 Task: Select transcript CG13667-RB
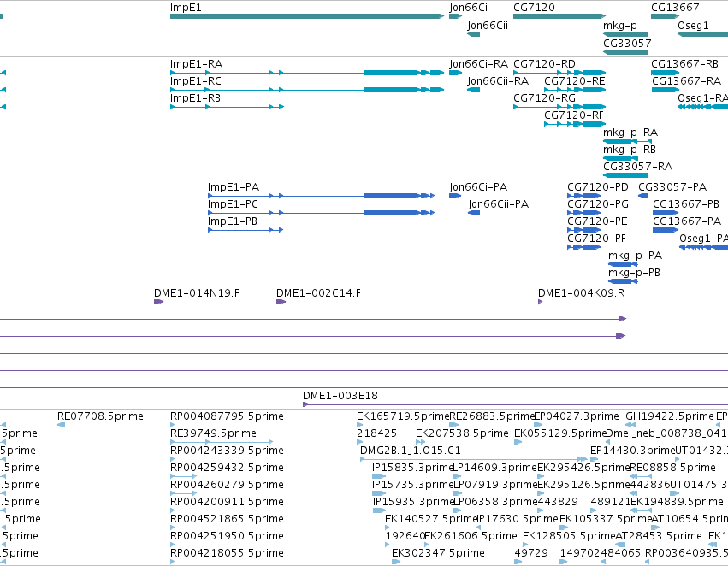click(x=665, y=73)
